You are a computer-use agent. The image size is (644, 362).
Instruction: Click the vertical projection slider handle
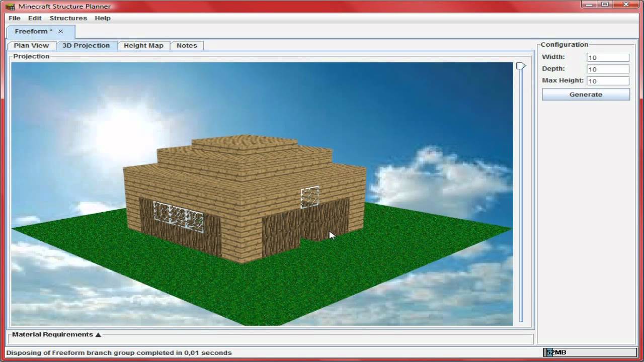(521, 66)
